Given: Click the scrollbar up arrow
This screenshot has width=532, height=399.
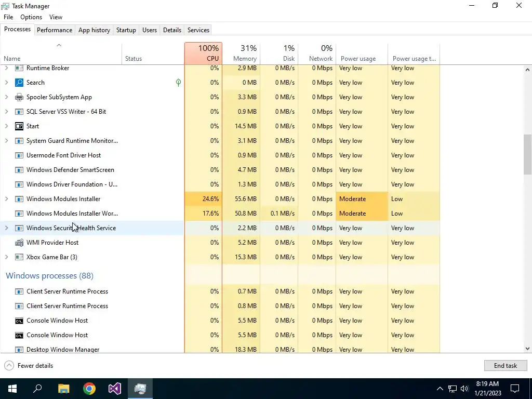Looking at the screenshot, I should click(x=527, y=70).
